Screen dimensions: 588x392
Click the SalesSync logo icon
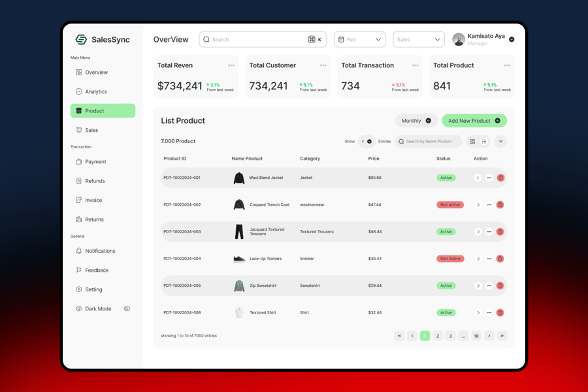click(81, 40)
